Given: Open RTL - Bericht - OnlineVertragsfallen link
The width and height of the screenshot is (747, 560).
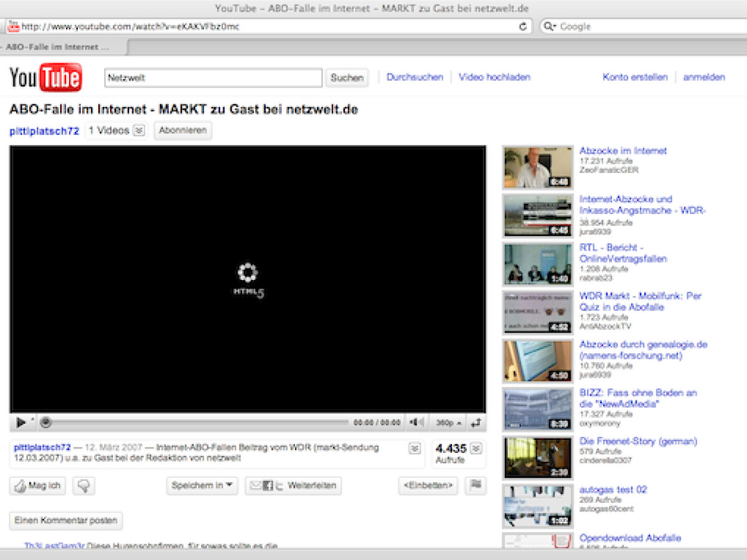Looking at the screenshot, I should coord(623,253).
